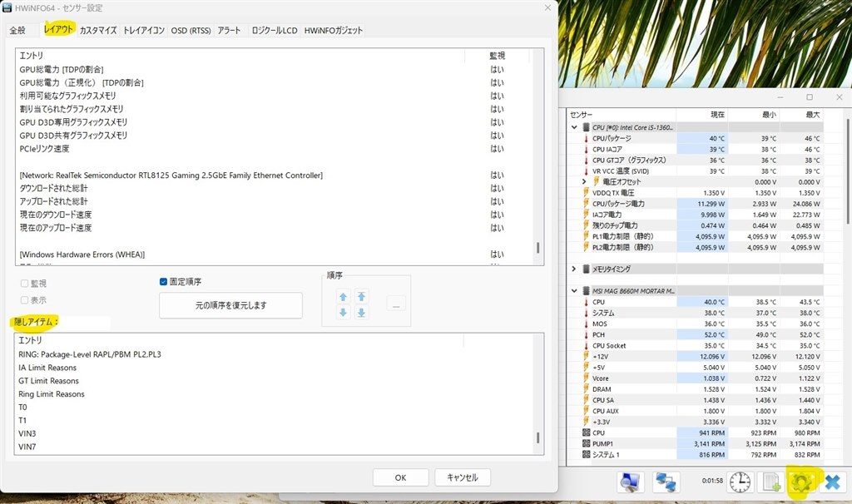Move entry to bottom with double down arrow

tap(361, 313)
